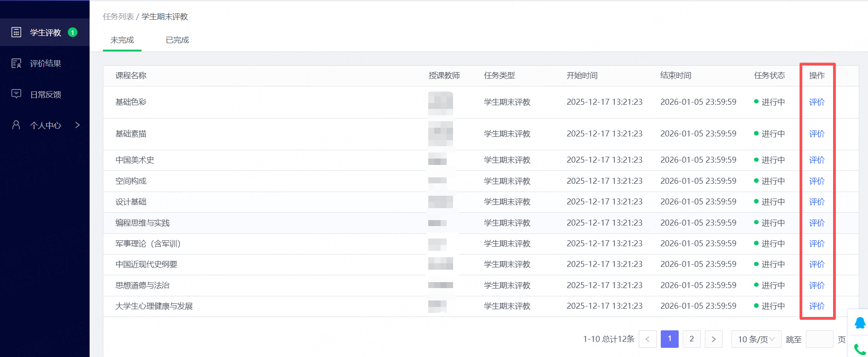
Task: Click the previous page arrow
Action: [x=647, y=339]
